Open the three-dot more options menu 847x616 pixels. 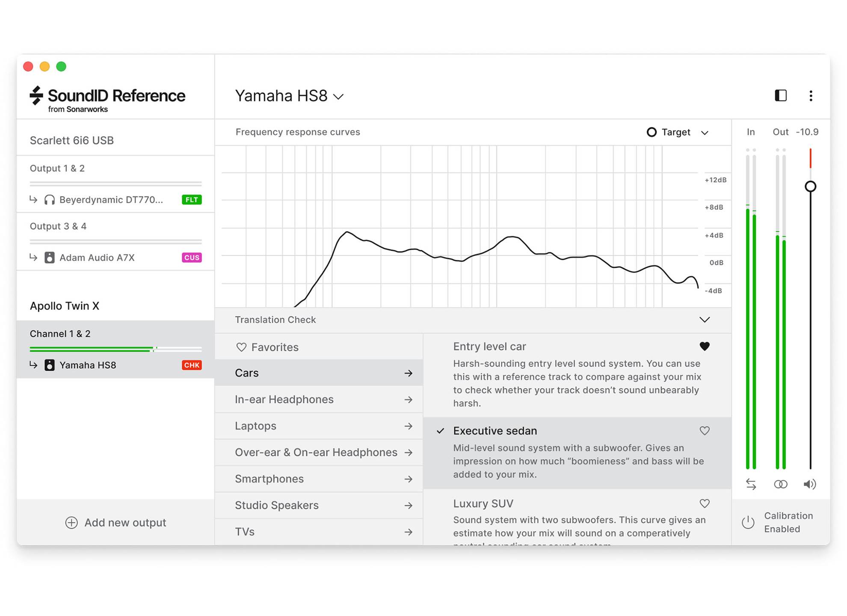click(811, 96)
